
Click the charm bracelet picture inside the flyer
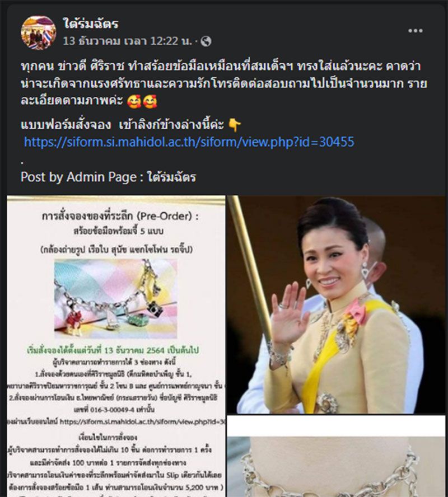(x=116, y=299)
